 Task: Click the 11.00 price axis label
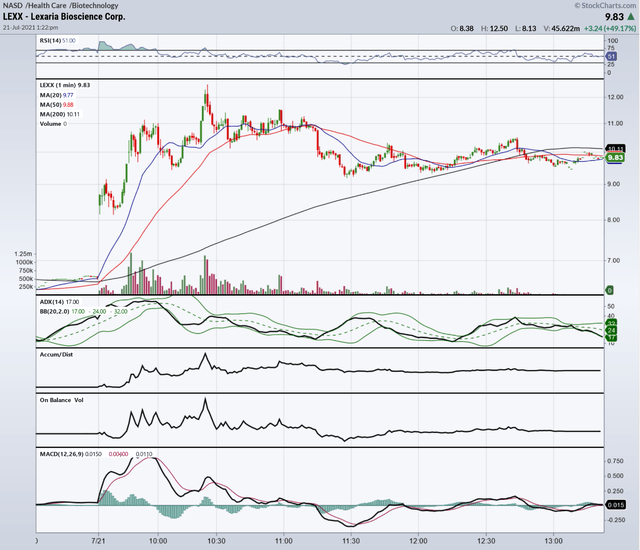616,123
